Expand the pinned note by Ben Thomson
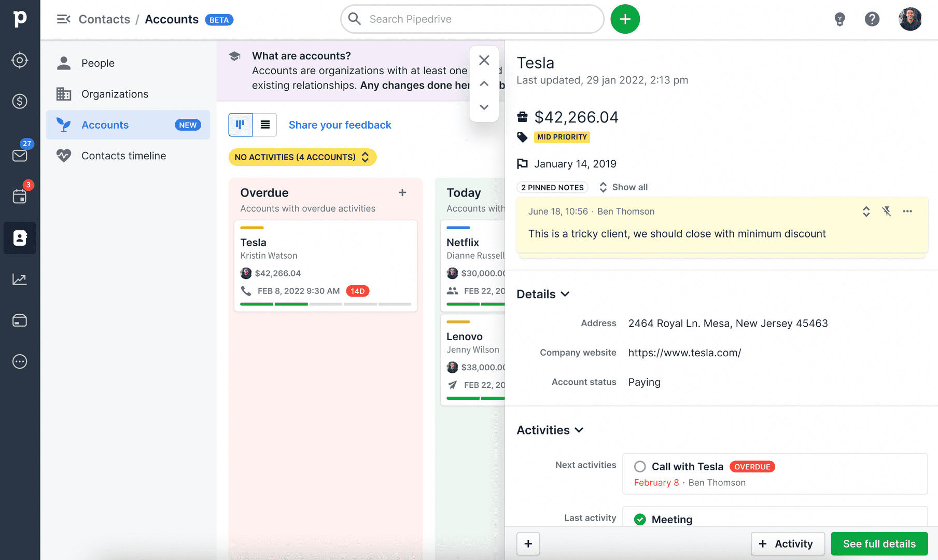The image size is (938, 560). click(x=866, y=211)
